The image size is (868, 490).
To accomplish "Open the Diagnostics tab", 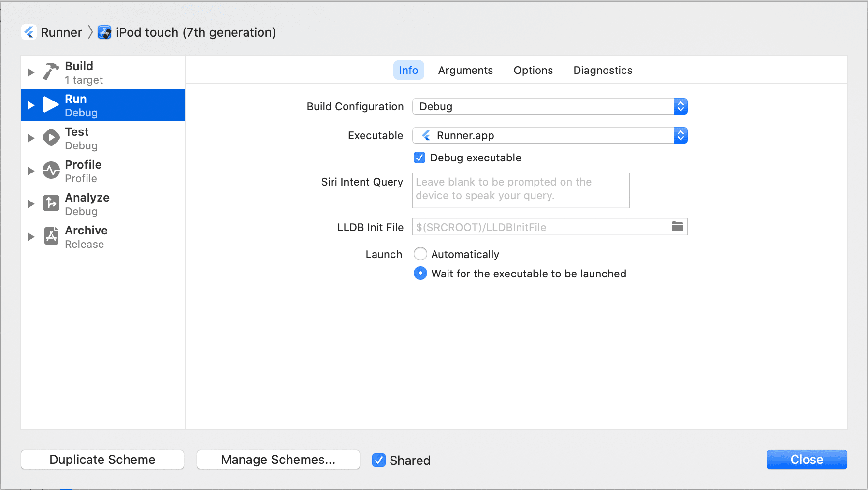I will tap(603, 71).
